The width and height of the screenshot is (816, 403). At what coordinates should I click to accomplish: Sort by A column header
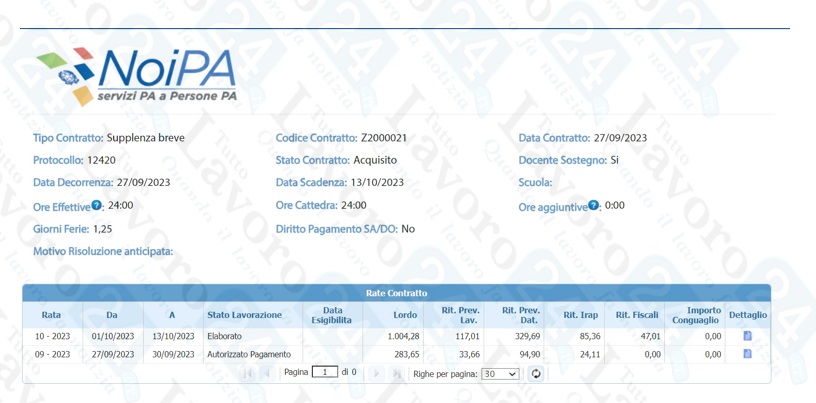coord(172,315)
